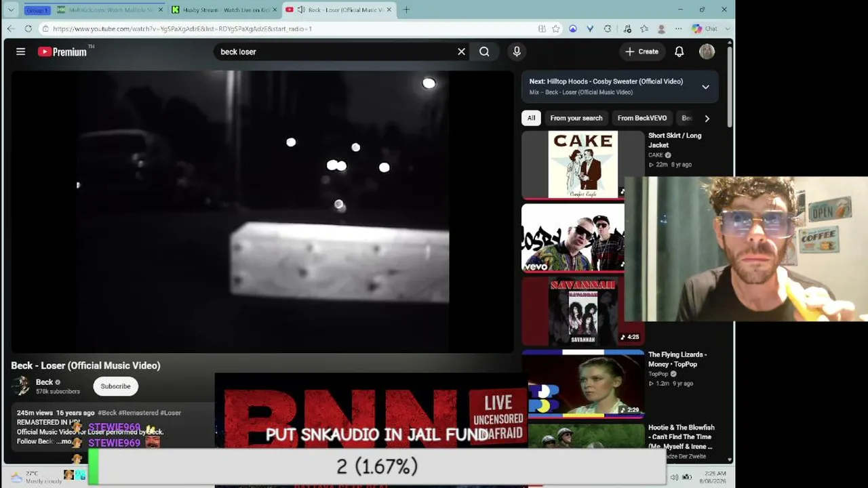868x488 pixels.
Task: Open the browser settings and more menu
Action: click(678, 28)
